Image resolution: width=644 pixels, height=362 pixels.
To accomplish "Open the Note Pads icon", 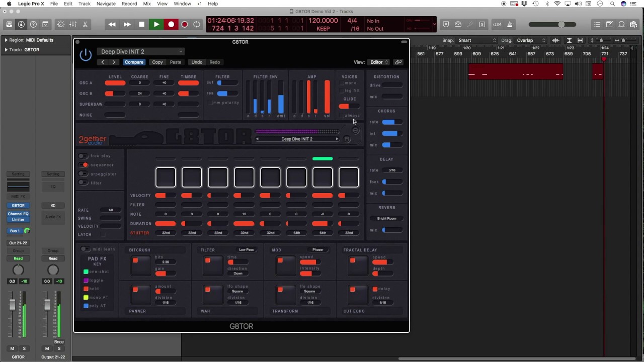I will click(x=609, y=24).
